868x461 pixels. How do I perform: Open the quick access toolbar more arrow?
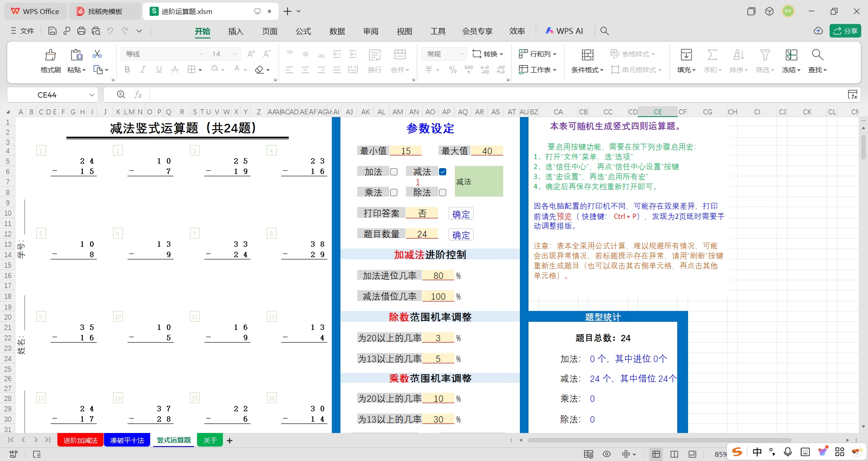(x=139, y=31)
